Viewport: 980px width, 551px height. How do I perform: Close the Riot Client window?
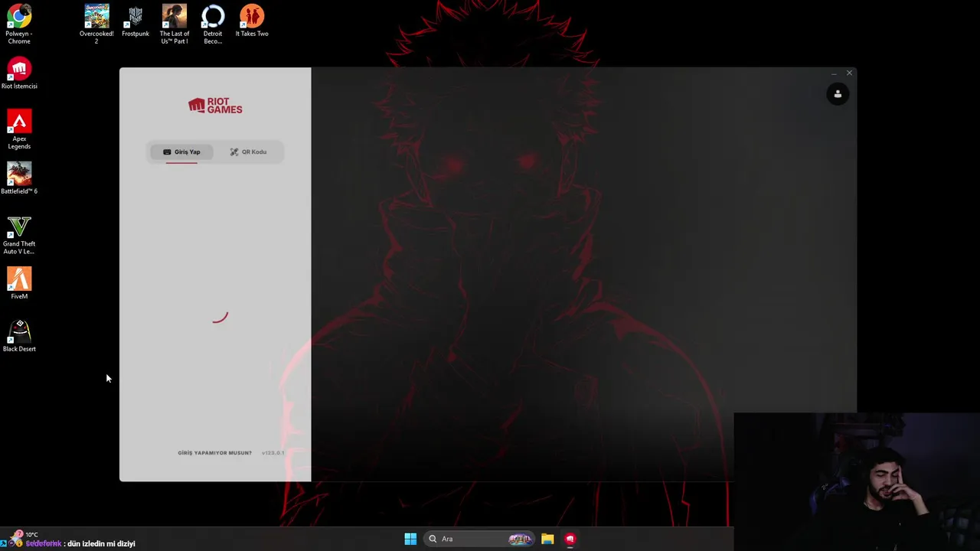pos(849,73)
